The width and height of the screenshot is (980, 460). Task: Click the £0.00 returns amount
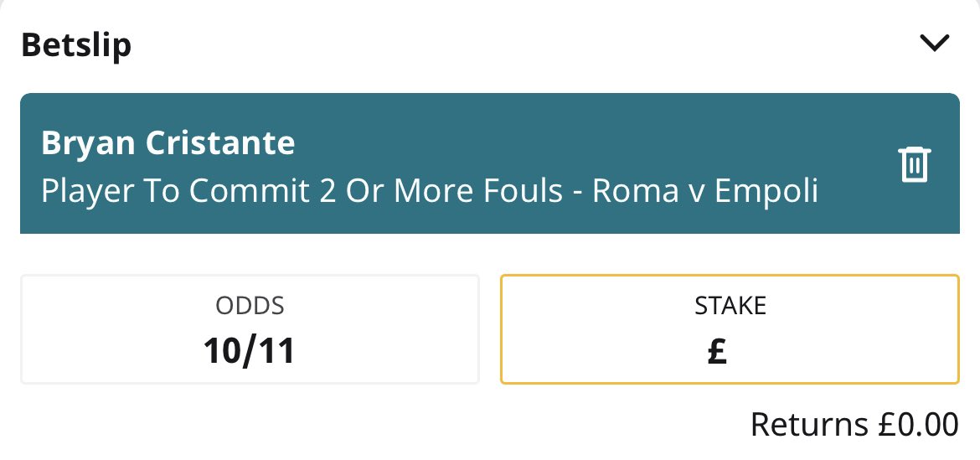pyautogui.click(x=916, y=424)
